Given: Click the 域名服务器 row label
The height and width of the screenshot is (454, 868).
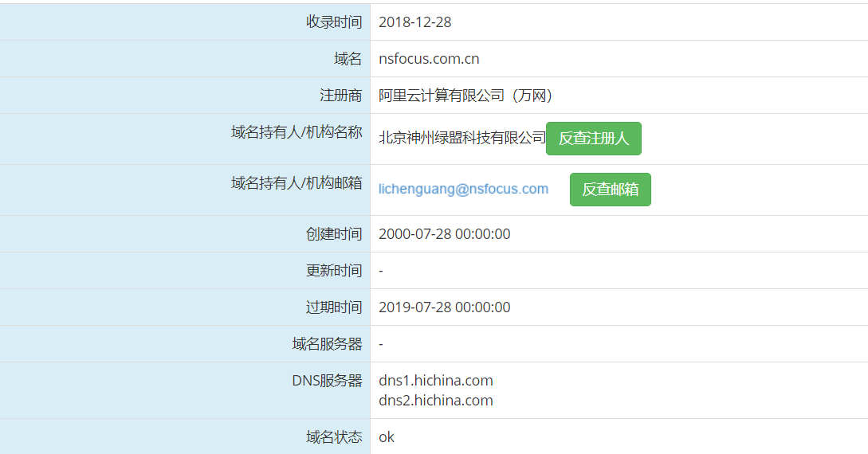Looking at the screenshot, I should pos(327,344).
